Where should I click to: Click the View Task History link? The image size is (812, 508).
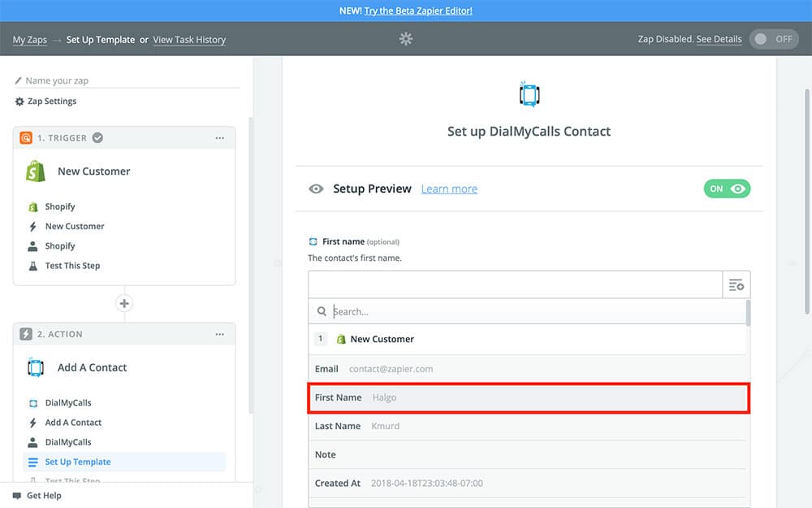pos(189,40)
